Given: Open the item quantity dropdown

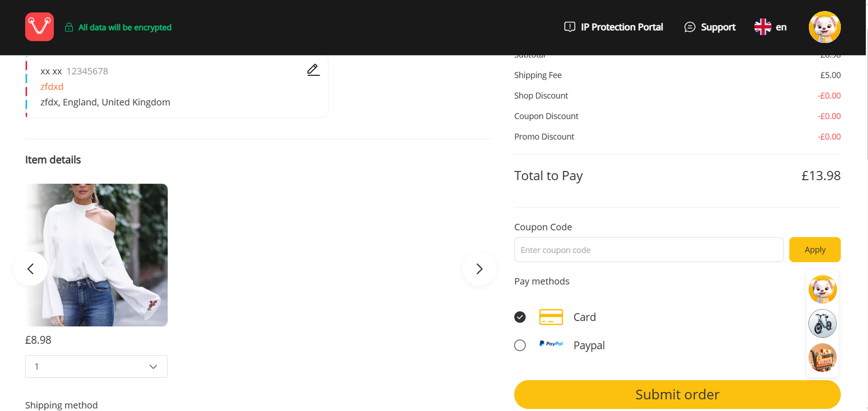Looking at the screenshot, I should coord(96,366).
